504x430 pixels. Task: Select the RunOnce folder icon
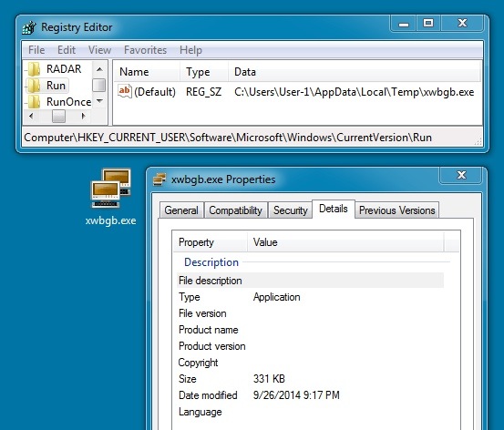pyautogui.click(x=34, y=102)
